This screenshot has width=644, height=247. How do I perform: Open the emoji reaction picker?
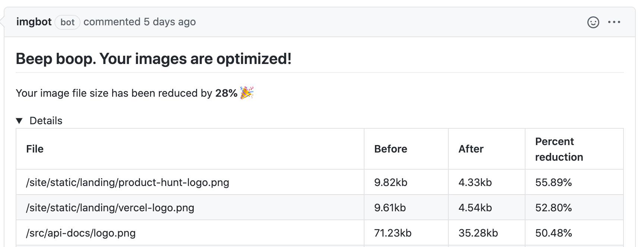tap(593, 22)
